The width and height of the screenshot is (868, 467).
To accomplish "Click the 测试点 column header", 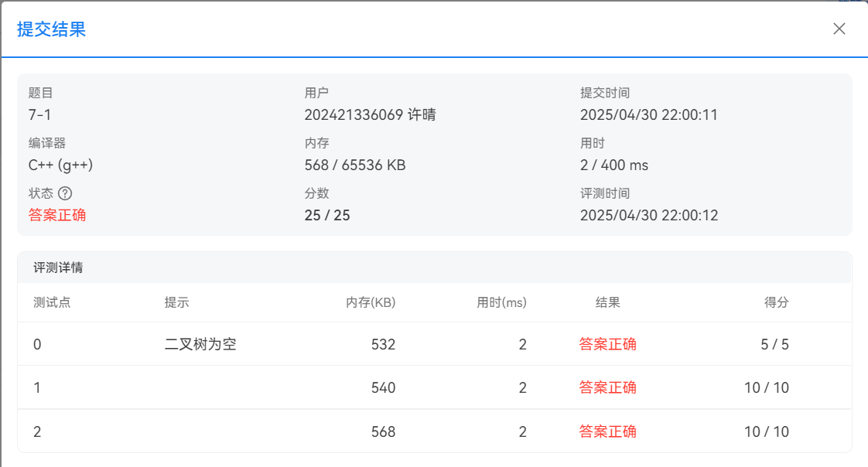I will click(52, 302).
